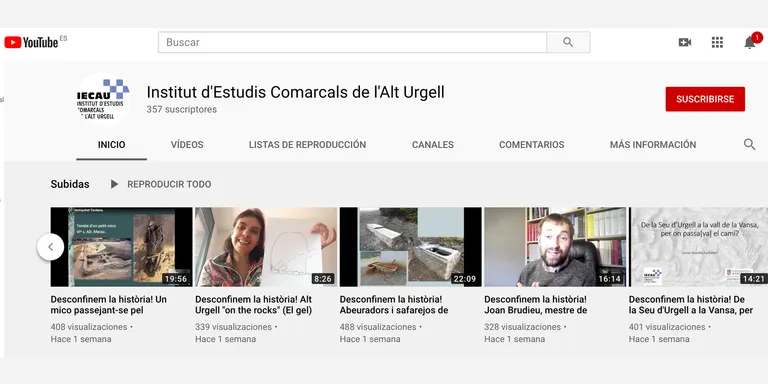The height and width of the screenshot is (384, 768).
Task: Open title 'Joan Brudieu, mestre de'
Action: 536,305
